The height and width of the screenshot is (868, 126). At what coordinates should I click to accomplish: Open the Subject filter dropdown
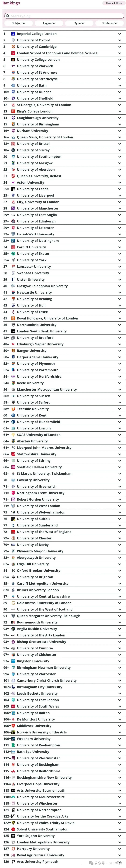point(19,23)
